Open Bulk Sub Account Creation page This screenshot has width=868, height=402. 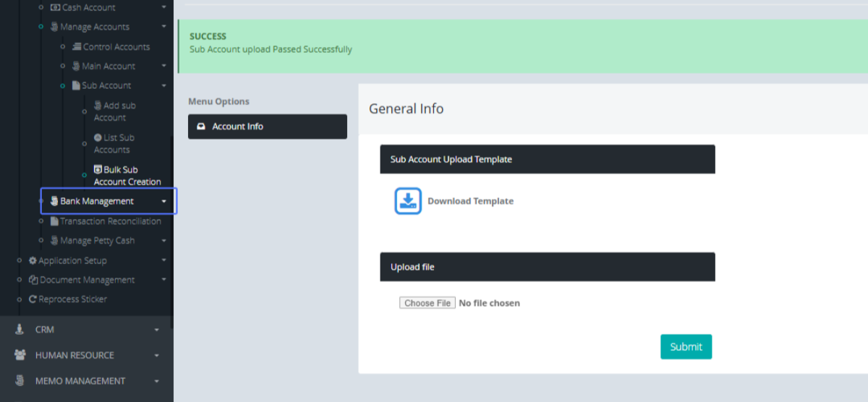point(127,176)
